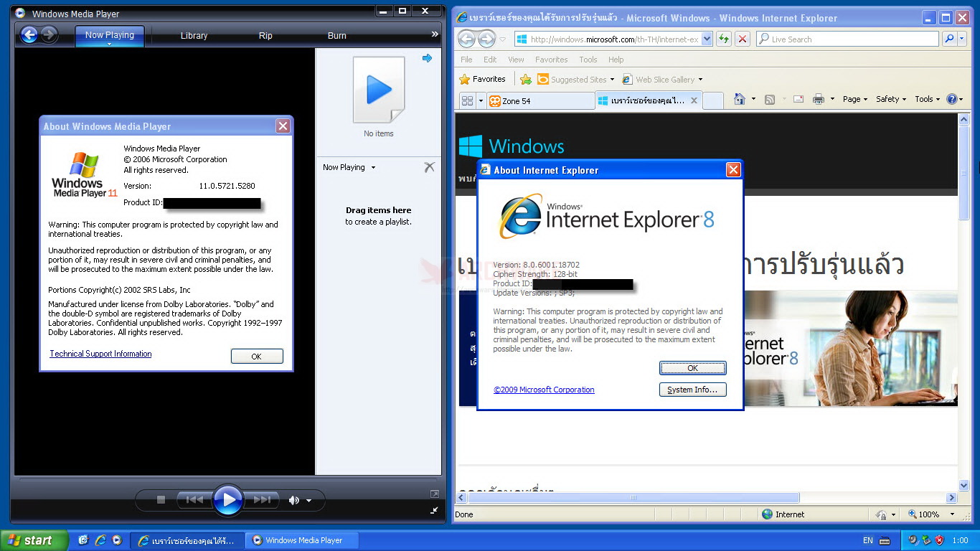
Task: Click the Home icon in IE command bar
Action: (x=740, y=99)
